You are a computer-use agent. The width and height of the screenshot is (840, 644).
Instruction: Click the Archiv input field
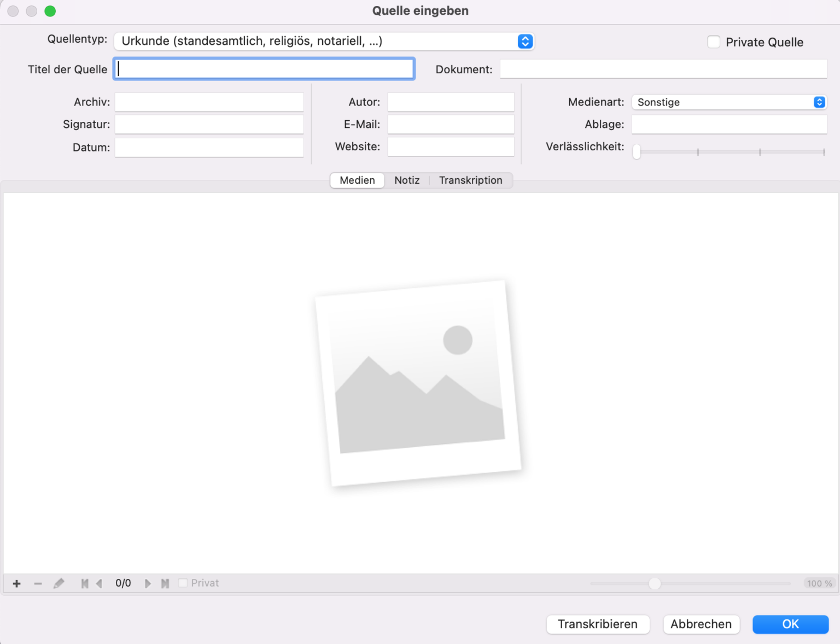tap(209, 102)
